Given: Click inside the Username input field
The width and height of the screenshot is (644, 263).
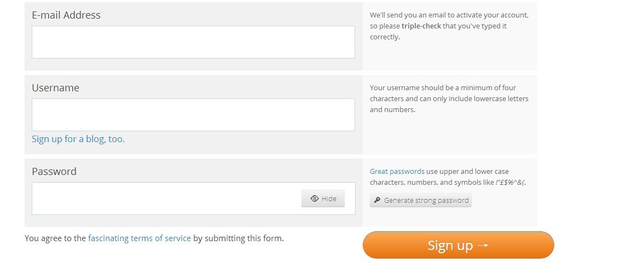Looking at the screenshot, I should coord(194,115).
